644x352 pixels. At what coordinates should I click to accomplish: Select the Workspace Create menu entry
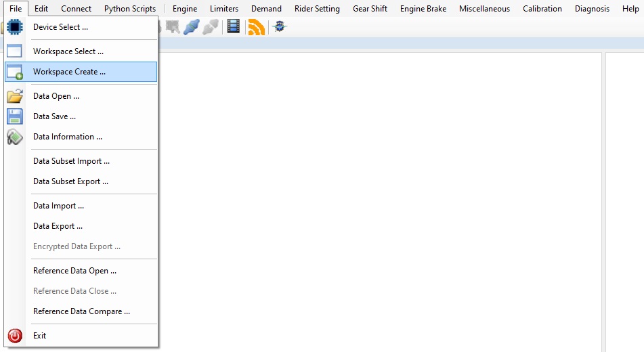click(81, 72)
